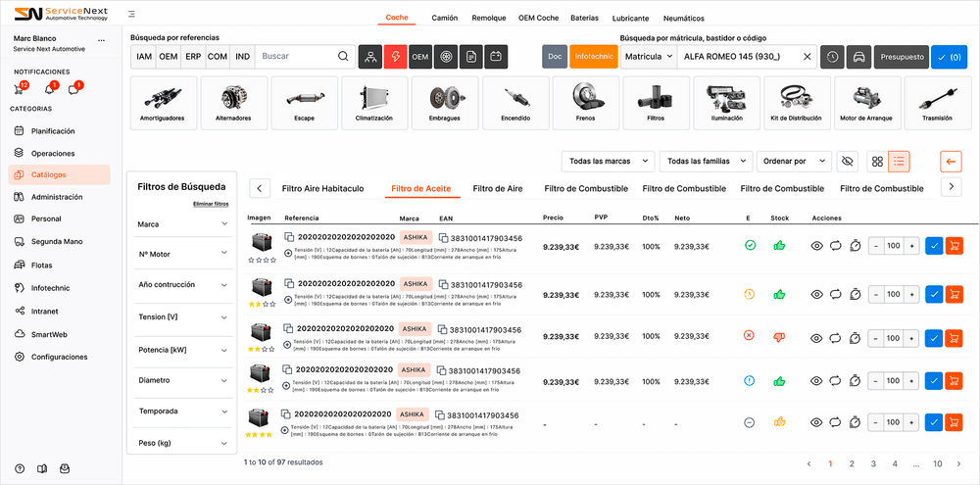Switch to grid view layout
The width and height of the screenshot is (980, 485).
pyautogui.click(x=877, y=161)
